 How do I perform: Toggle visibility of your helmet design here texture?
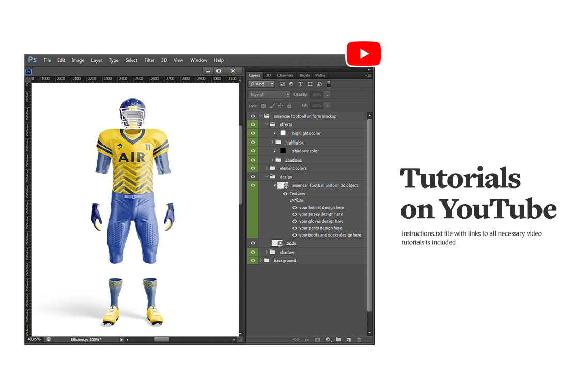(295, 207)
